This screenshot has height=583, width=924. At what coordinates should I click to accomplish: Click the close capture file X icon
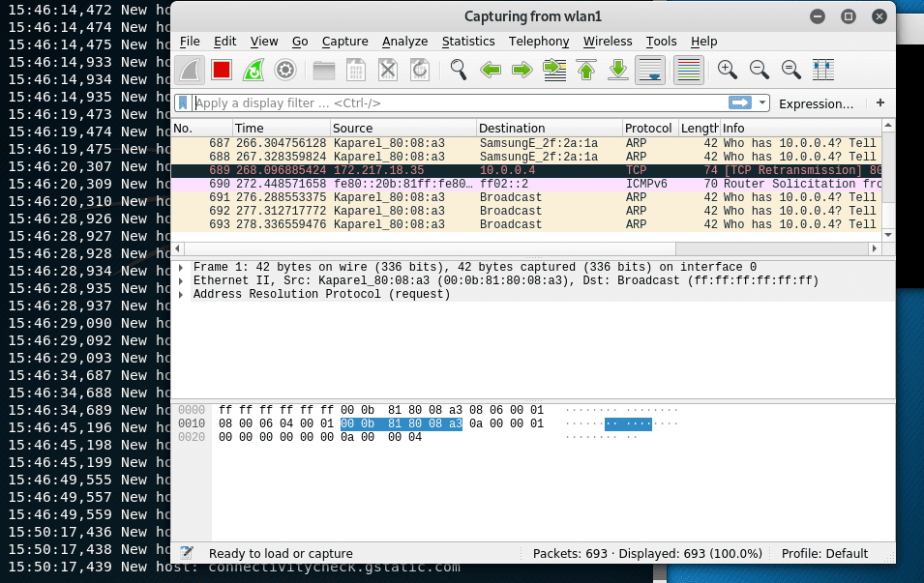[x=388, y=70]
